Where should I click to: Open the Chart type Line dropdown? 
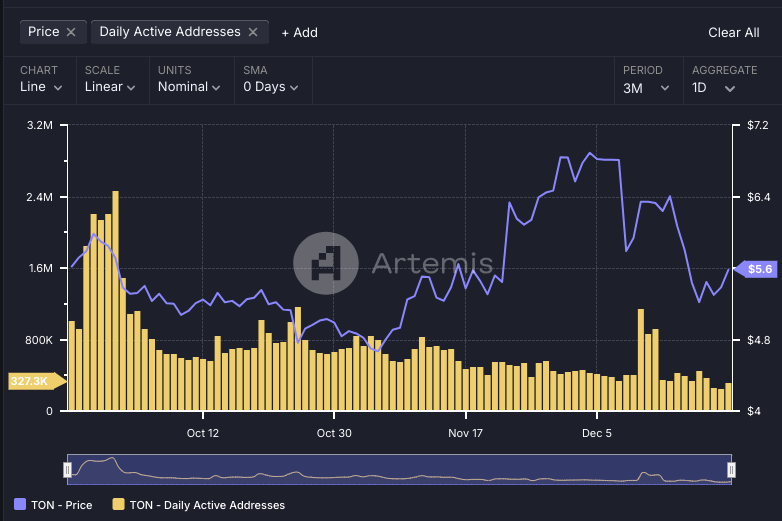click(x=42, y=87)
